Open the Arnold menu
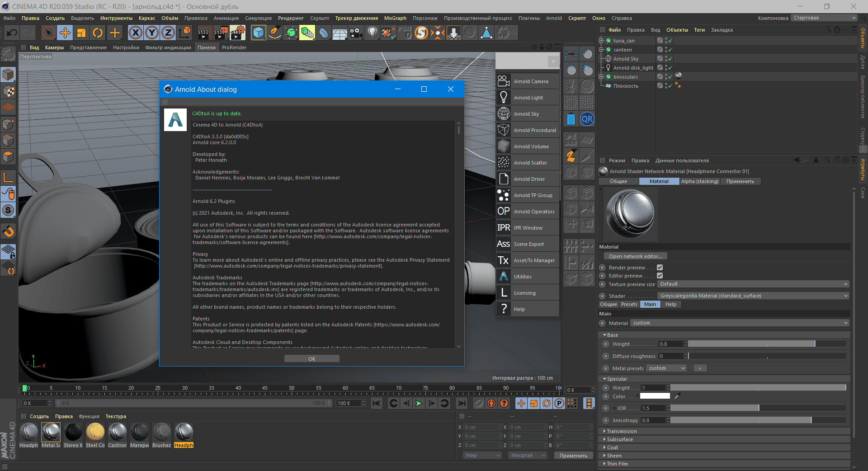 [554, 18]
